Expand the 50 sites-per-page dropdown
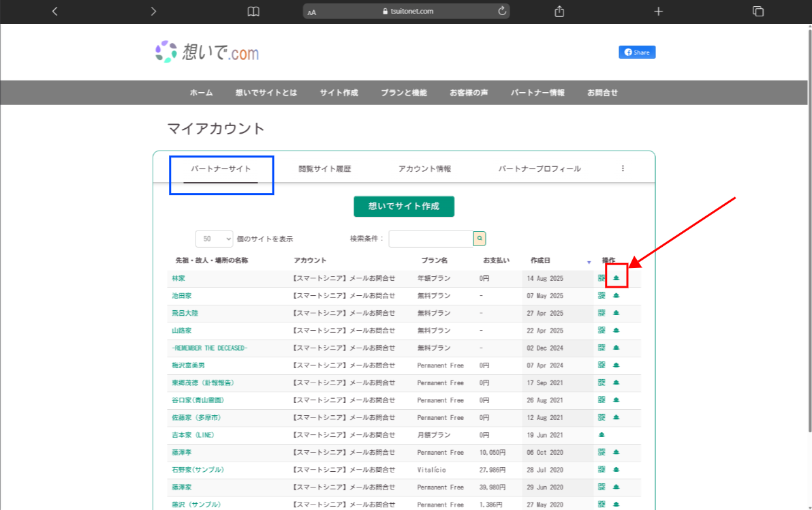Screen dimensions: 812x510 (x=214, y=239)
